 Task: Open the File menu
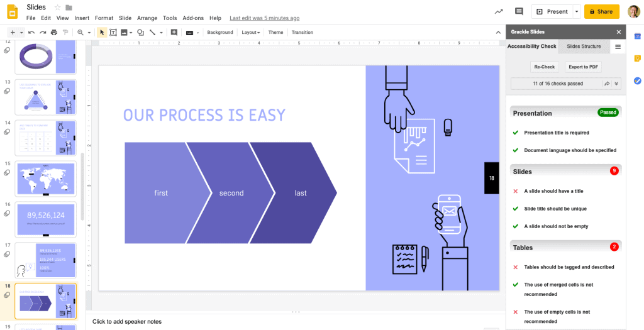click(x=31, y=18)
